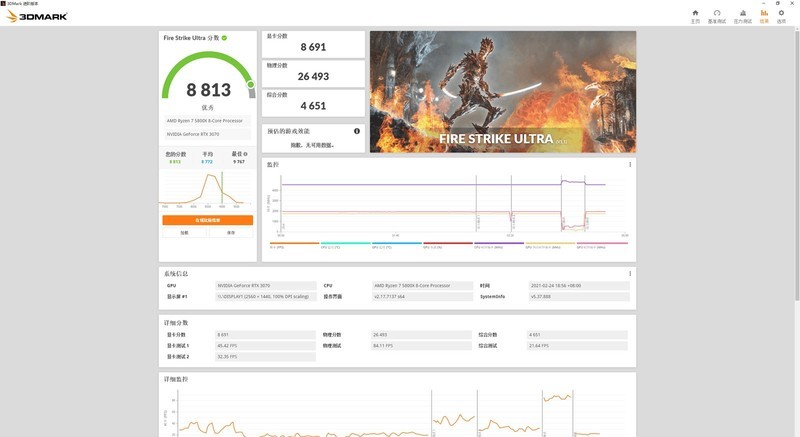The height and width of the screenshot is (437, 800).
Task: Open the monitoring panel three-dot menu
Action: (x=630, y=164)
